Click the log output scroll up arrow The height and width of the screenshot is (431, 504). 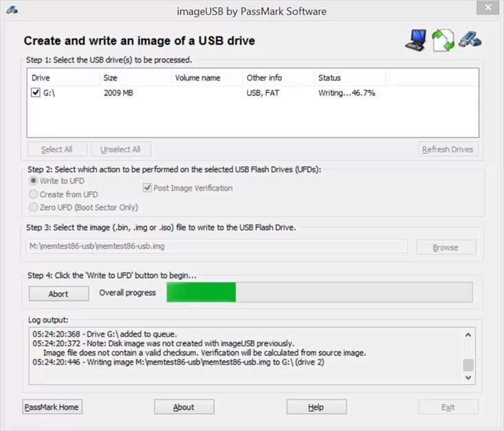click(x=468, y=335)
